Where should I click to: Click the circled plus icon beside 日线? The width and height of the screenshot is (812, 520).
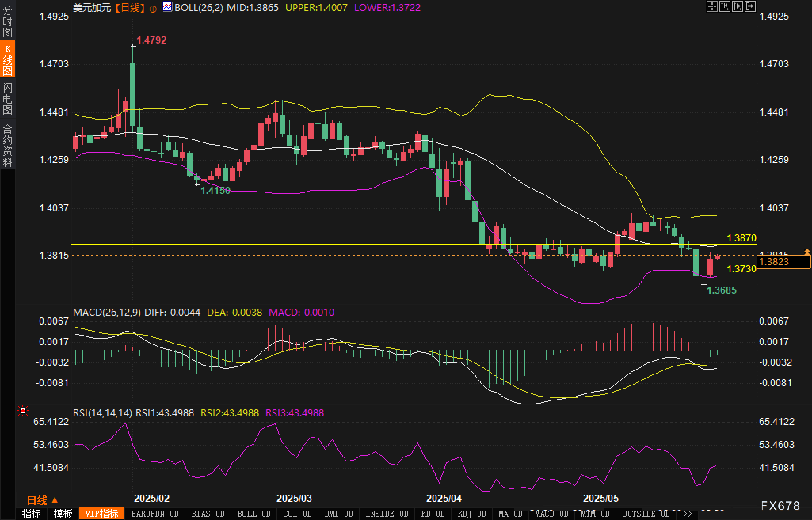pos(153,9)
